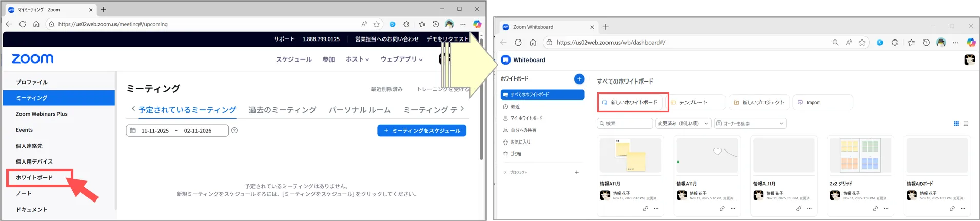Viewport: 980px width, 221px height.
Task: Expand the ホスト menu in Zoom header
Action: pyautogui.click(x=357, y=59)
